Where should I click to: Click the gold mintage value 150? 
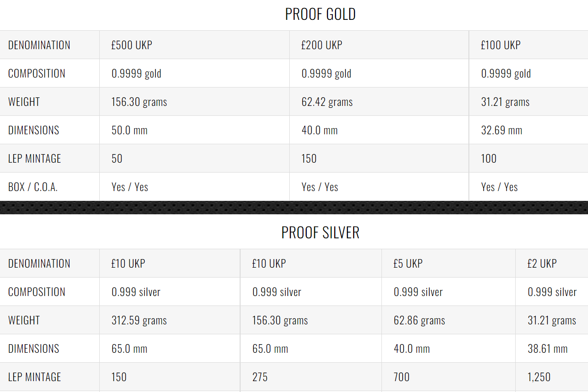tap(309, 159)
